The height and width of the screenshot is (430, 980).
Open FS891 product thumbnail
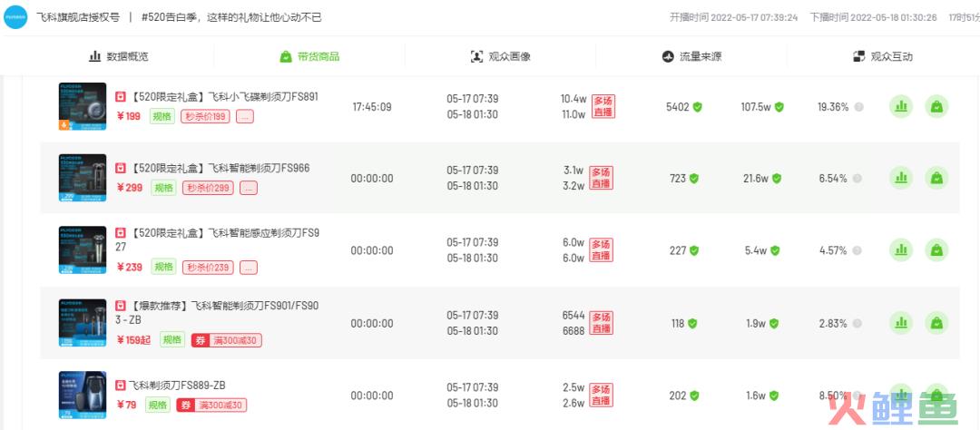[x=83, y=106]
